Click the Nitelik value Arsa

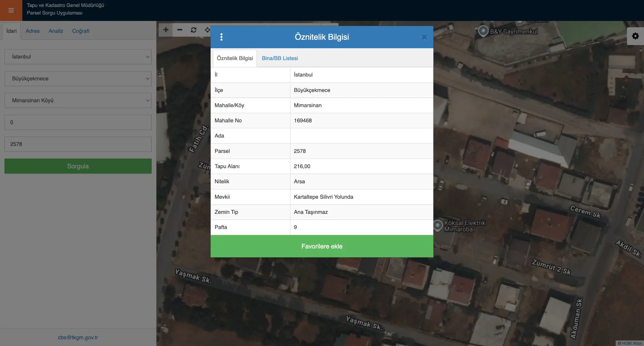click(299, 181)
